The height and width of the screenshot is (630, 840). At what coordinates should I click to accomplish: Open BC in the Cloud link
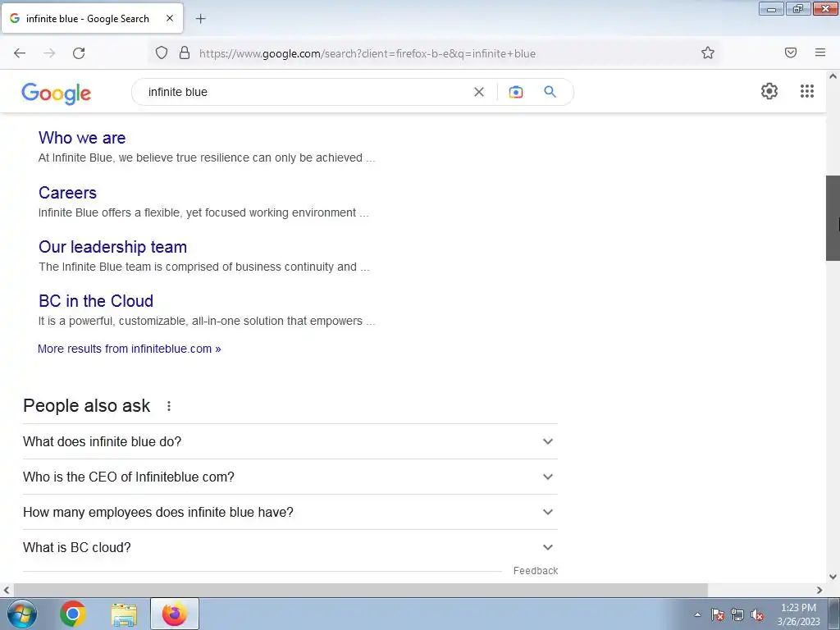point(96,301)
